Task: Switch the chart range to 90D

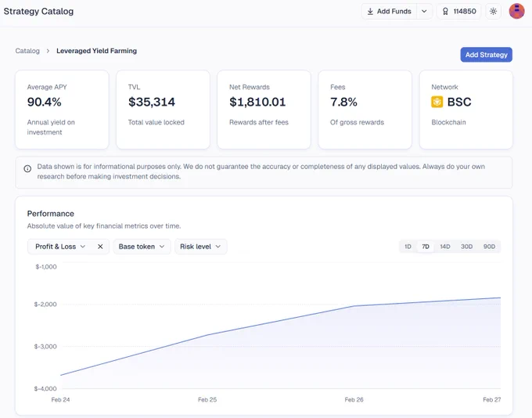Action: [x=489, y=247]
